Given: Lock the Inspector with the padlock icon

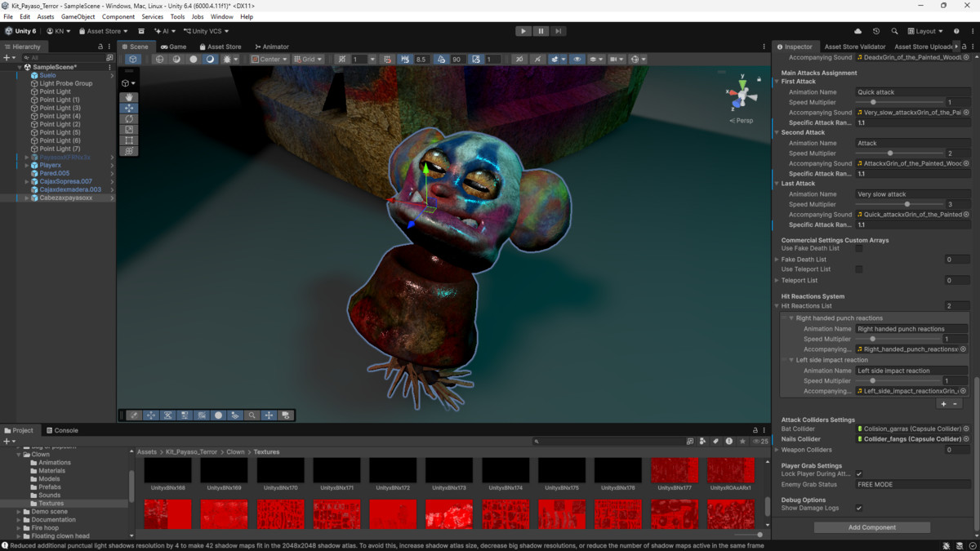Looking at the screenshot, I should click(x=964, y=47).
